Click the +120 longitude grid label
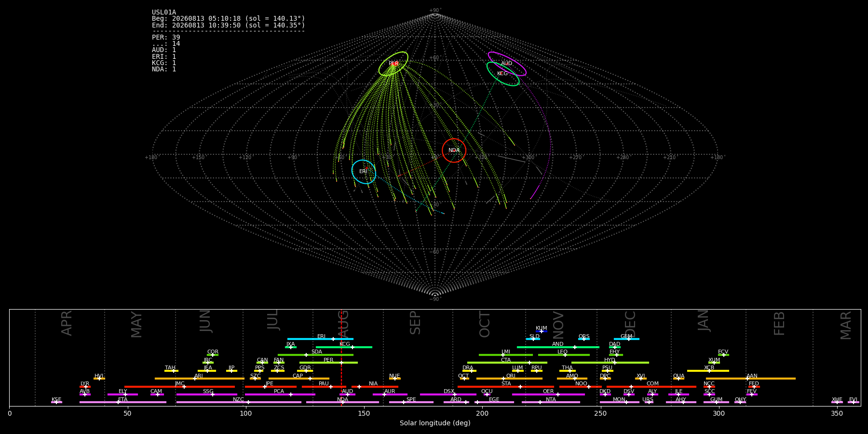The image size is (868, 434). click(245, 157)
